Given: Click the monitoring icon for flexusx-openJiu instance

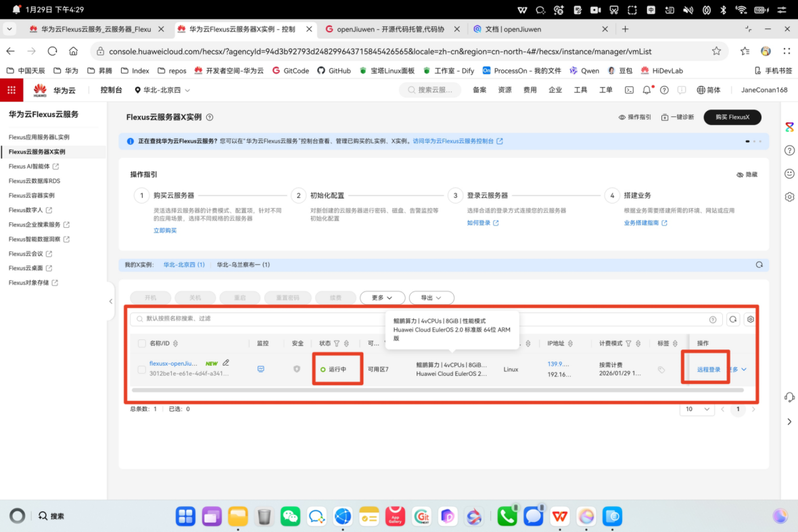Looking at the screenshot, I should coord(260,368).
